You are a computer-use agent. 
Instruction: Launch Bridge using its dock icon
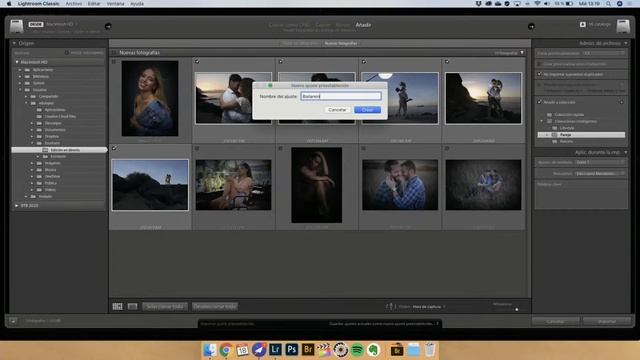(308, 350)
